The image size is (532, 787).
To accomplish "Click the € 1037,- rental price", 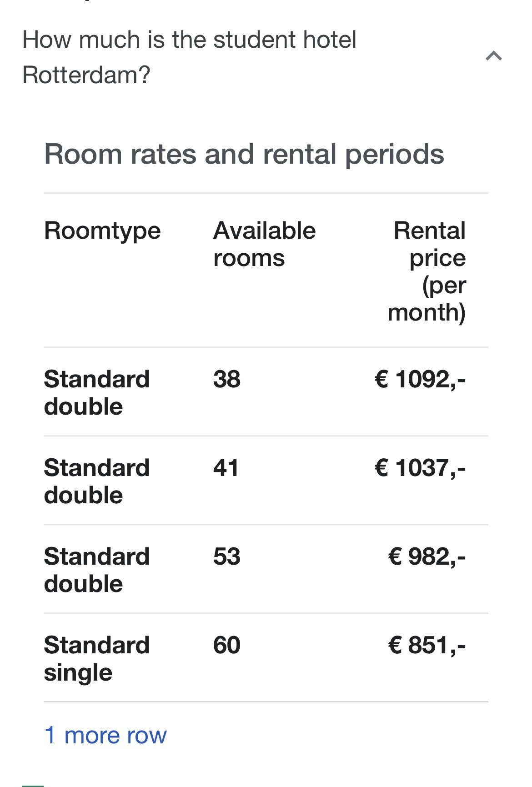I will pos(420,467).
